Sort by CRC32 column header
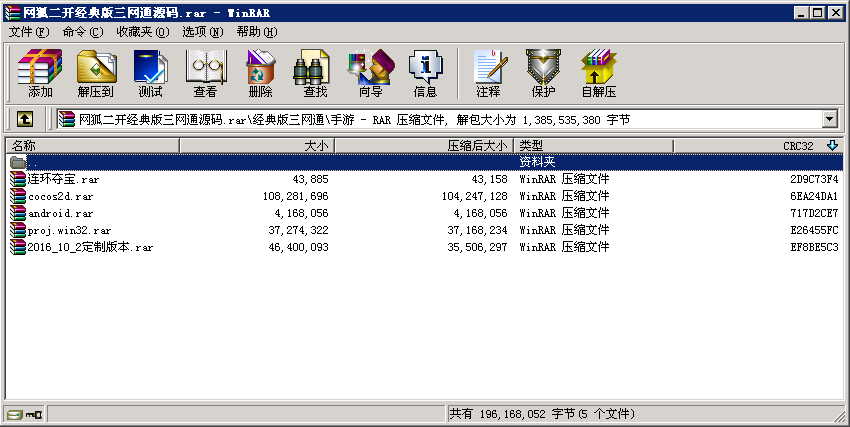Image resolution: width=850 pixels, height=427 pixels. click(758, 146)
